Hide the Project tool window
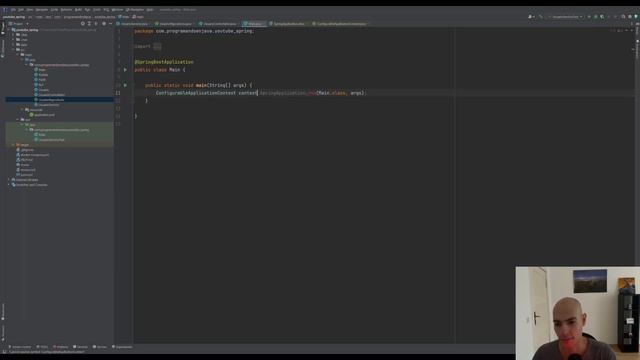The width and height of the screenshot is (640, 360). 110,24
